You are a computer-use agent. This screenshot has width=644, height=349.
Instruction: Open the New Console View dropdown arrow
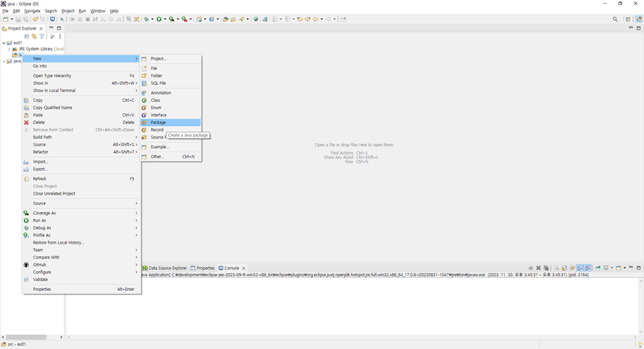(625, 268)
